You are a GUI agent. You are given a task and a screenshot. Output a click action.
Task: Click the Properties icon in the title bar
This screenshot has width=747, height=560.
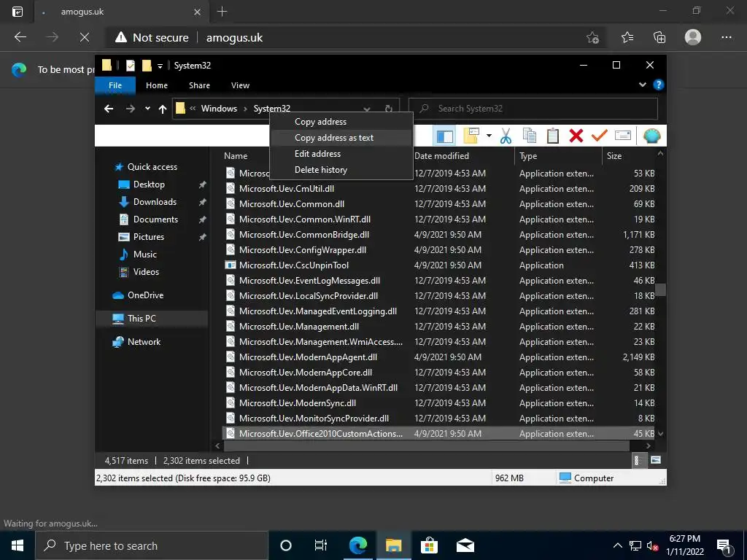pos(130,65)
